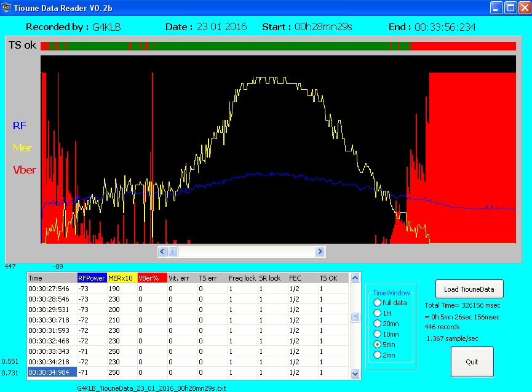Viewport: 532px width, 392px height.
Task: Click the table scroll down arrow
Action: click(355, 374)
